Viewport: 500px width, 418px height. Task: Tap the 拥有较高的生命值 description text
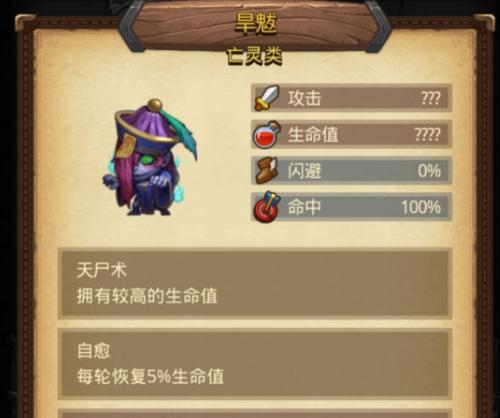(147, 296)
